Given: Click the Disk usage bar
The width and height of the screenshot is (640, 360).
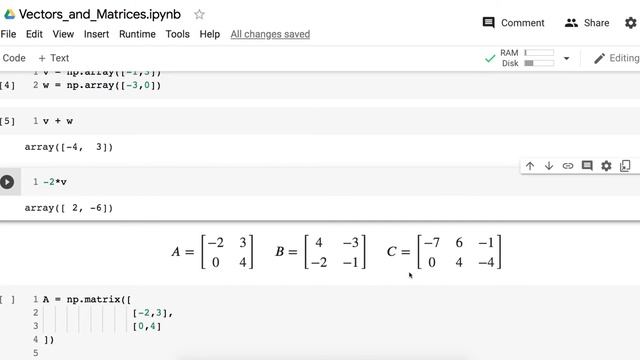Looking at the screenshot, I should [x=539, y=63].
